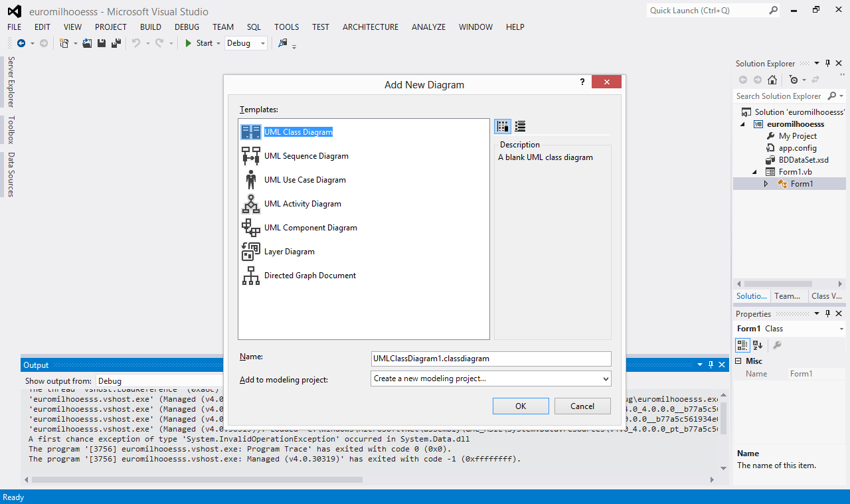Open the Data Sources side tab

coord(11,175)
